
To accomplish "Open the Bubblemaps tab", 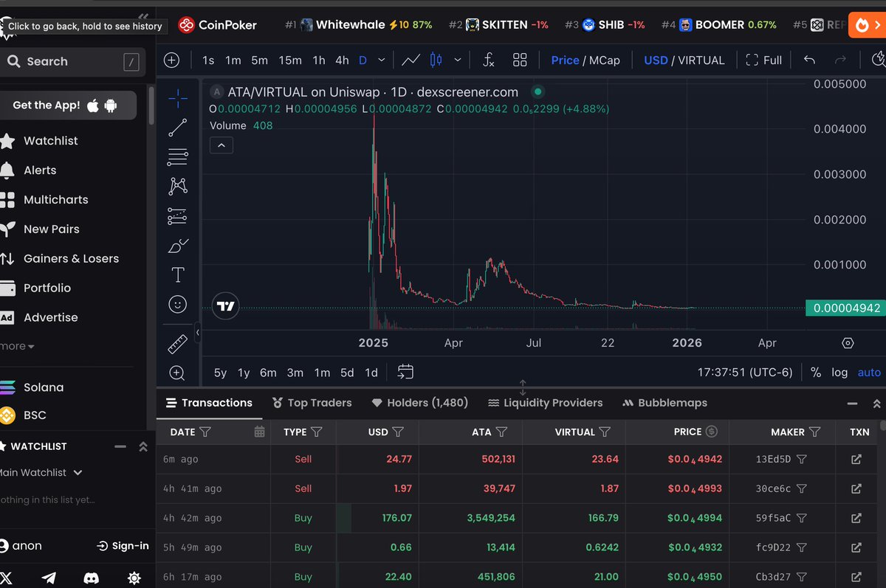I will point(664,403).
